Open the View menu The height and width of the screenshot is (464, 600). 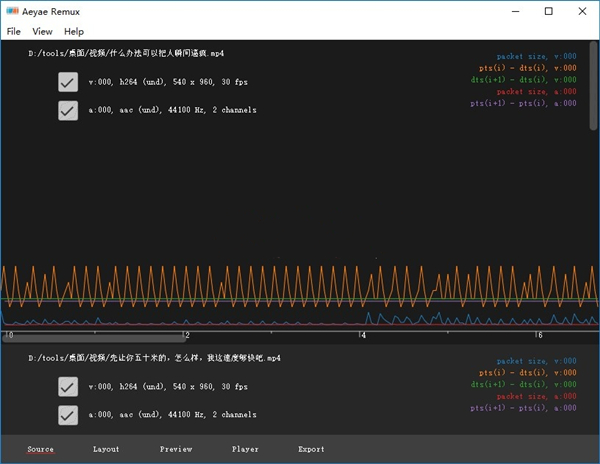(x=42, y=32)
